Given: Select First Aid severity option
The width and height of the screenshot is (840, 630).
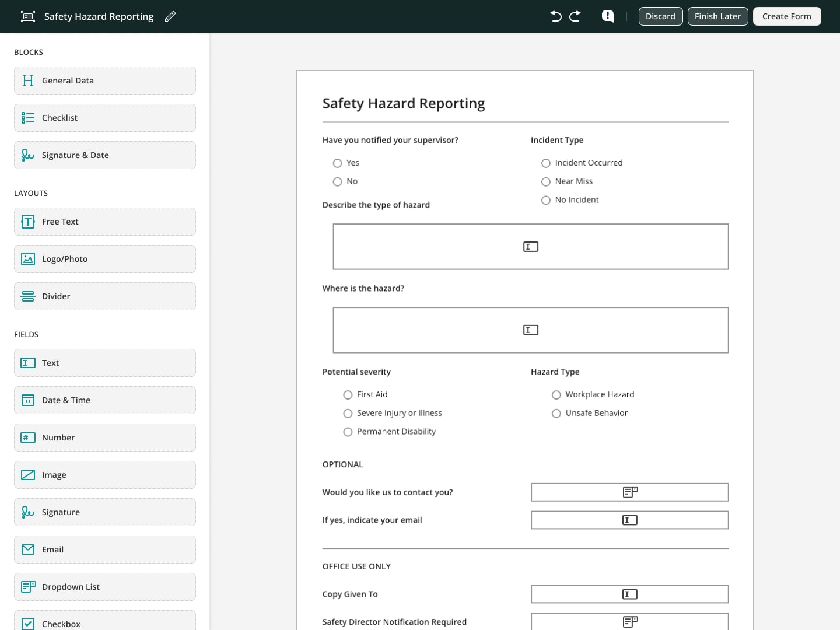Looking at the screenshot, I should pos(348,395).
